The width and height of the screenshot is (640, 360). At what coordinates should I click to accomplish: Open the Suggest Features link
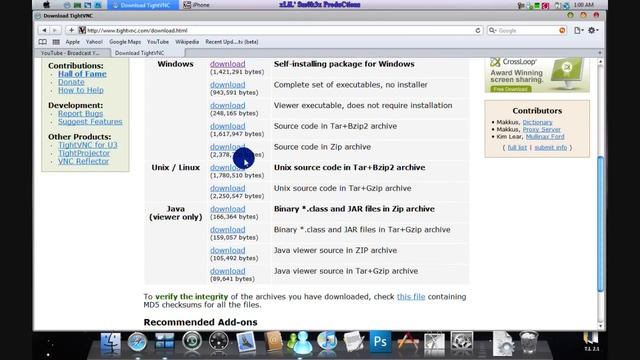(90, 122)
